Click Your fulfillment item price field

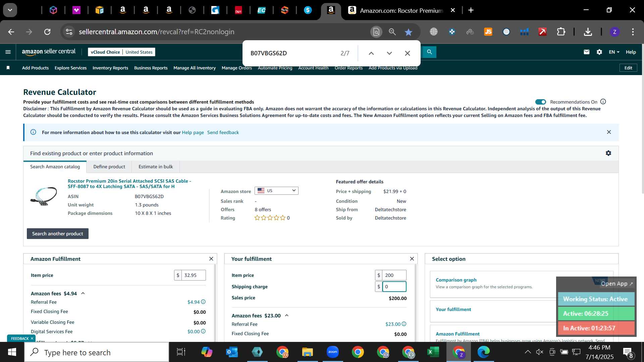[394, 275]
